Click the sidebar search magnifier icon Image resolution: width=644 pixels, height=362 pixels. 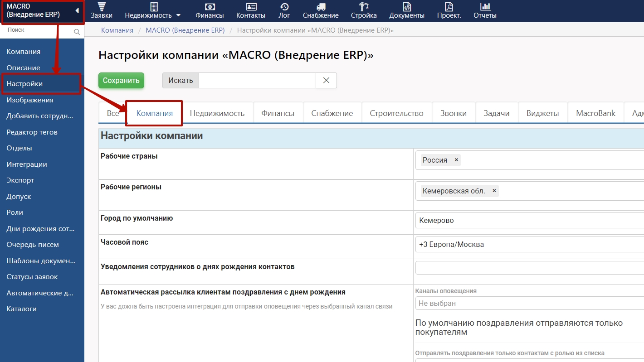(77, 32)
